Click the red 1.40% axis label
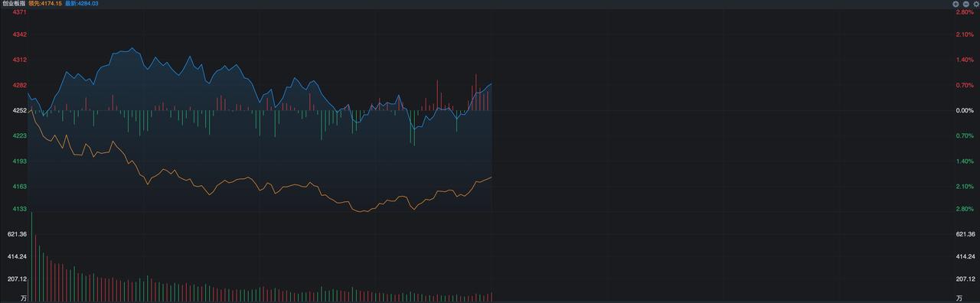 965,60
